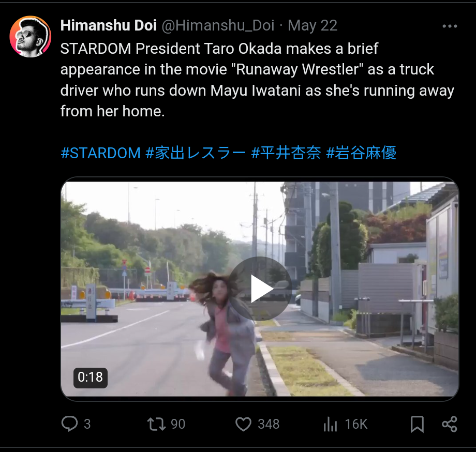Open the May 22 post timestamp
Viewport: 476px width, 452px height.
(313, 25)
